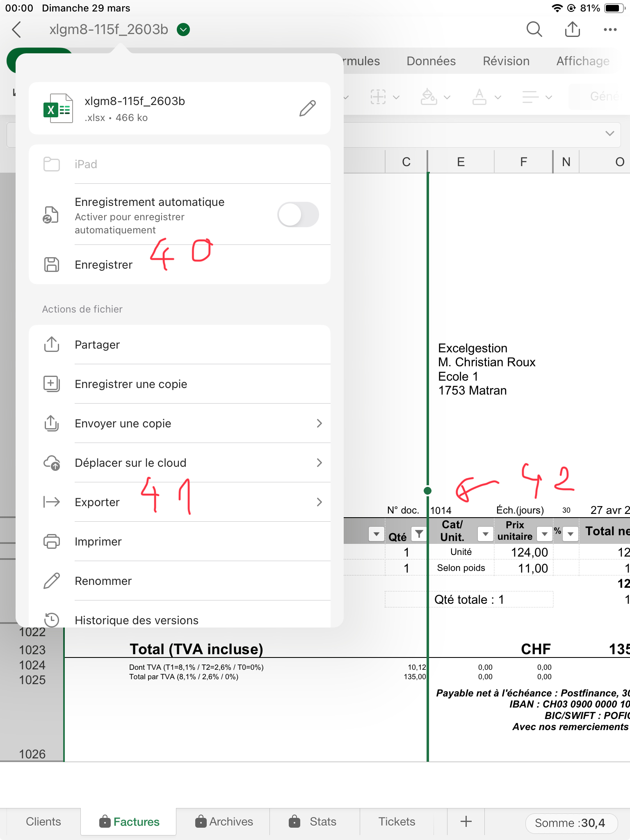The image size is (630, 840).
Task: Switch to the Données ribbon tab
Action: 431,61
